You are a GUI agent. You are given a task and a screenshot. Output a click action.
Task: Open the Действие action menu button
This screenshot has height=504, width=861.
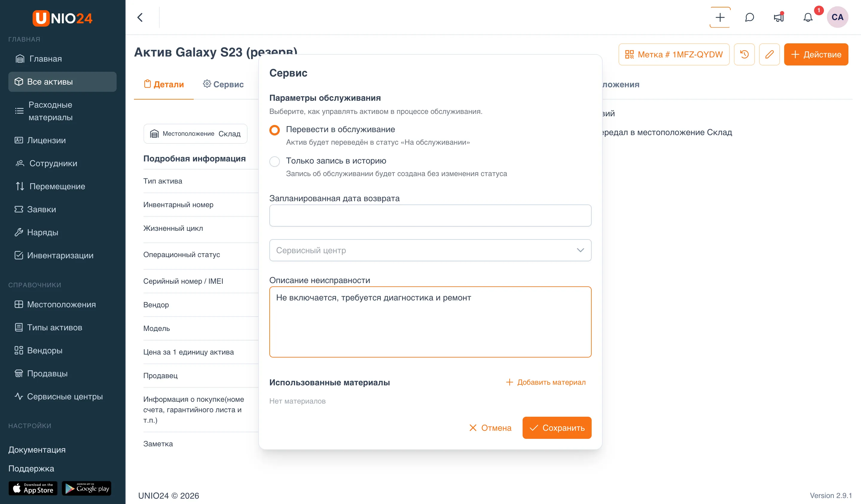(x=816, y=54)
